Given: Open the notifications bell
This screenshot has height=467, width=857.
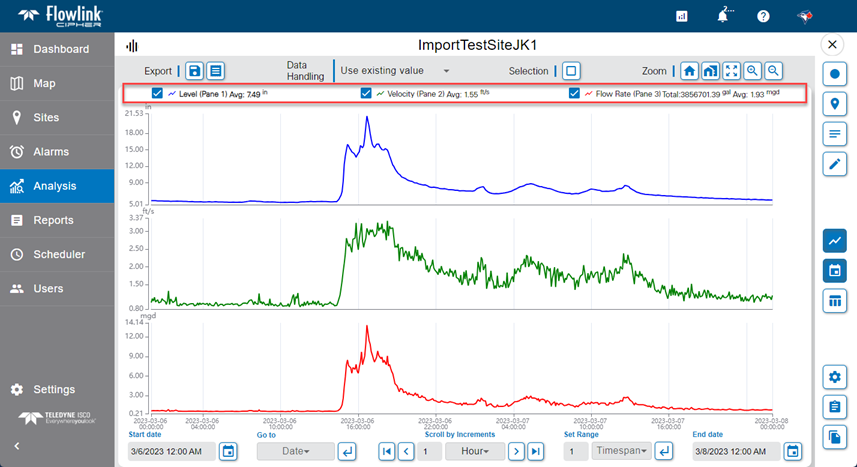Looking at the screenshot, I should [x=724, y=17].
